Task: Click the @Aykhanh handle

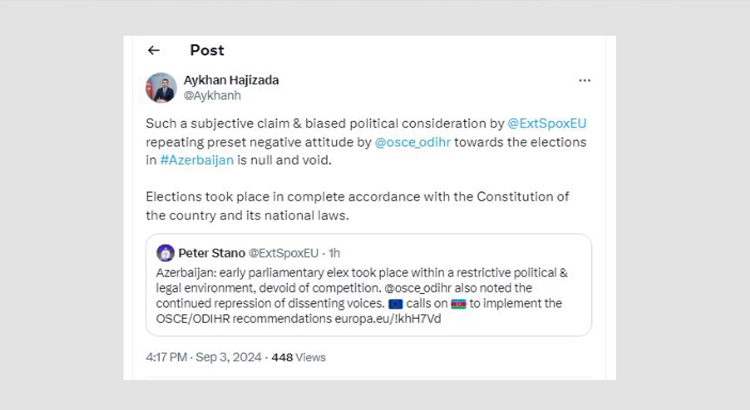Action: point(212,96)
